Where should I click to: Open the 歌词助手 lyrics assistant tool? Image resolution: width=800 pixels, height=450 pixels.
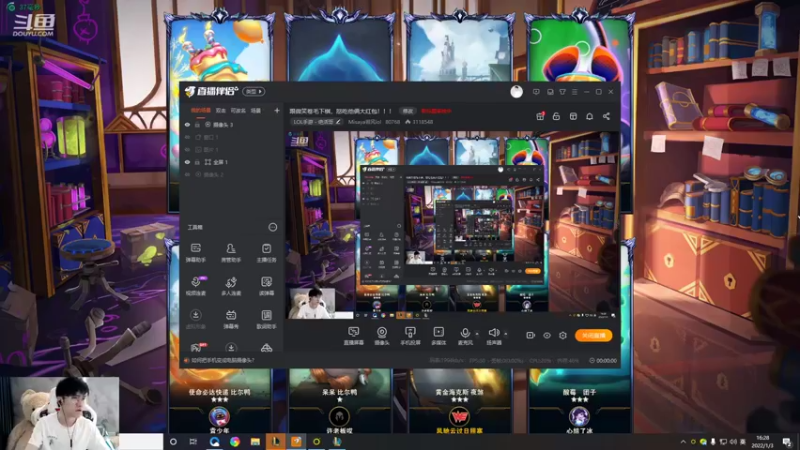[x=266, y=319]
